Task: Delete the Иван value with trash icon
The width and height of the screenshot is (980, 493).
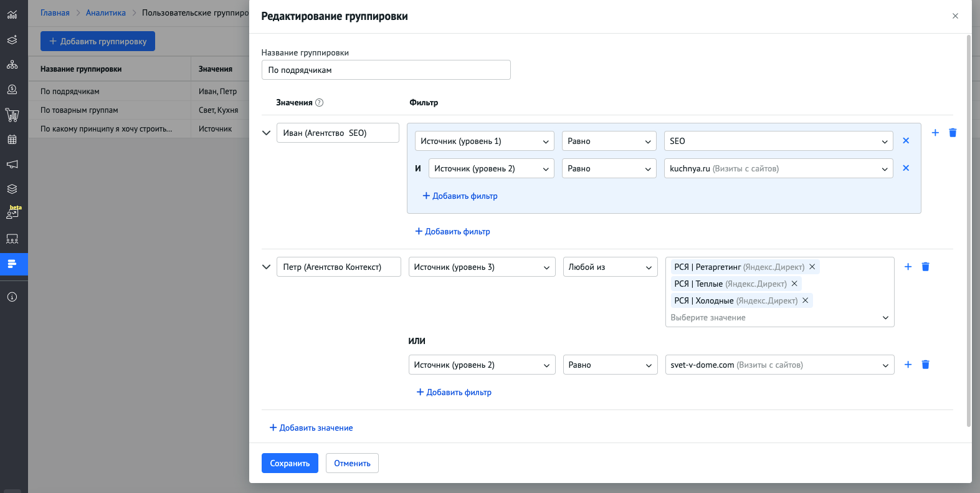Action: [x=953, y=133]
